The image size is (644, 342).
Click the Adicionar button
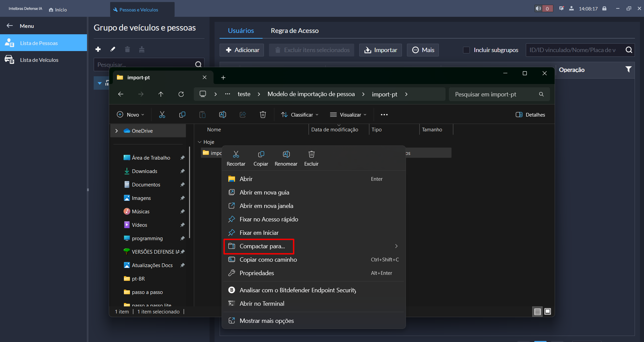pos(242,50)
